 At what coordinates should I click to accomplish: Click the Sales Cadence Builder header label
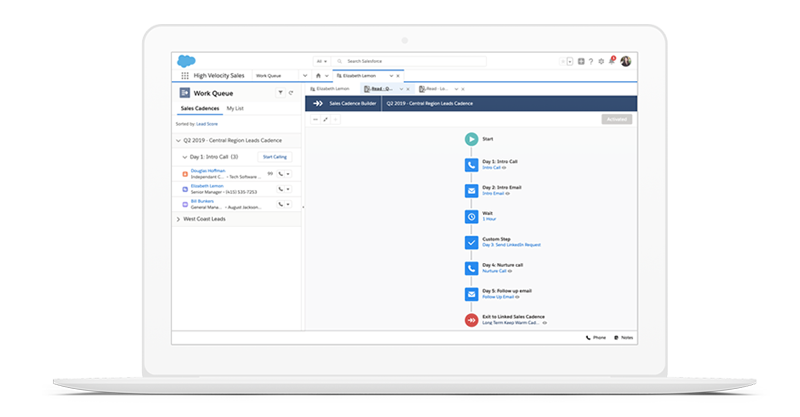(353, 104)
